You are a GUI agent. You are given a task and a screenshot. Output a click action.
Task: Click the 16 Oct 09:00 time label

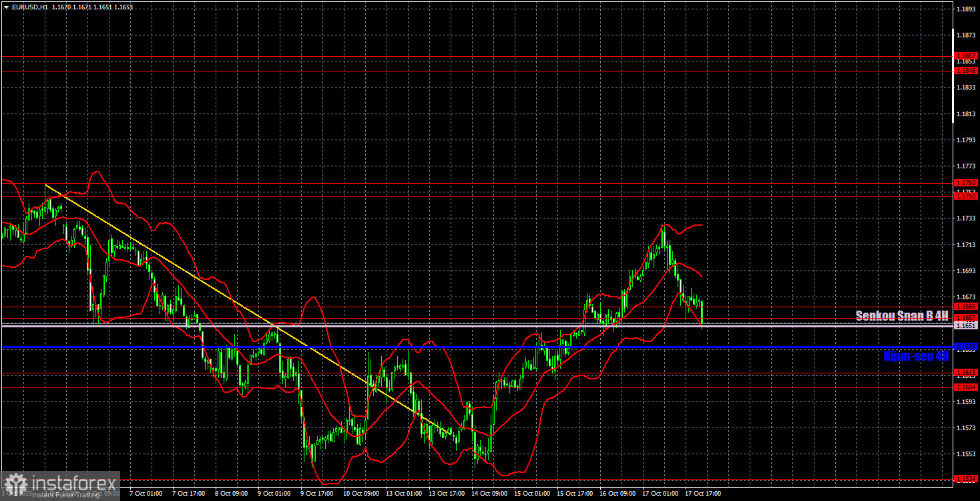point(618,494)
